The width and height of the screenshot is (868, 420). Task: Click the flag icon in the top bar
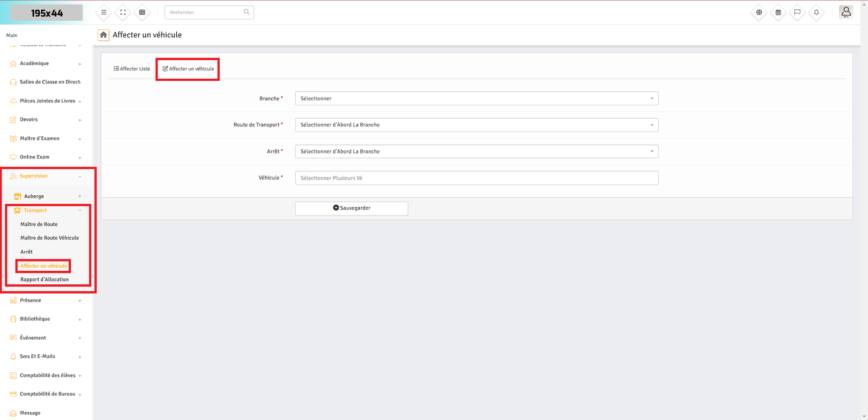(797, 12)
